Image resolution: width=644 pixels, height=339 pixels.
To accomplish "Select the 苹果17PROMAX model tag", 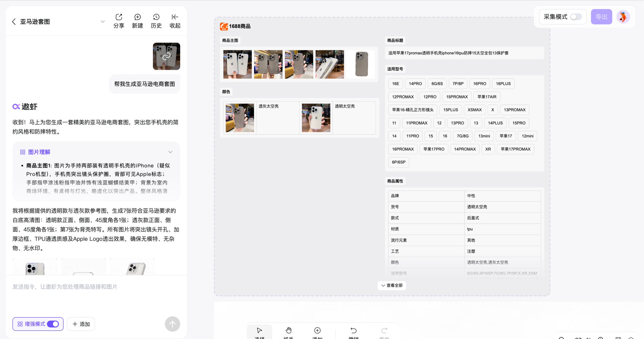I will (x=515, y=149).
